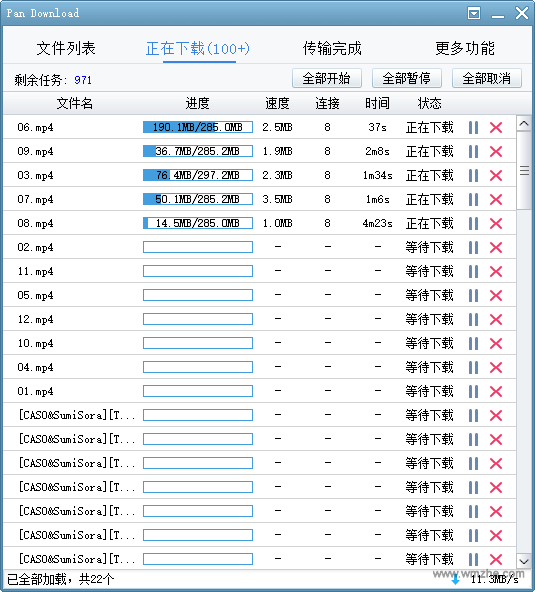
Task: Select the 06.mp4 file name
Action: click(x=35, y=128)
